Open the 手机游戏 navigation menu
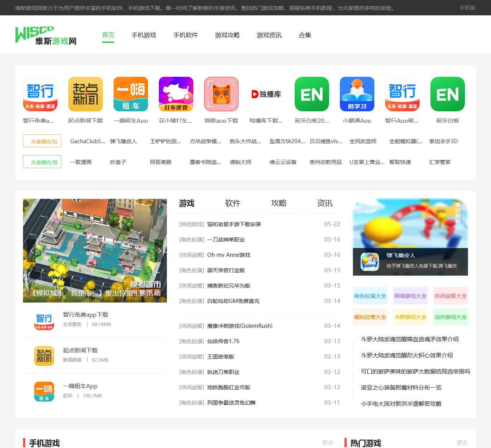The width and height of the screenshot is (491, 448). pyautogui.click(x=144, y=35)
